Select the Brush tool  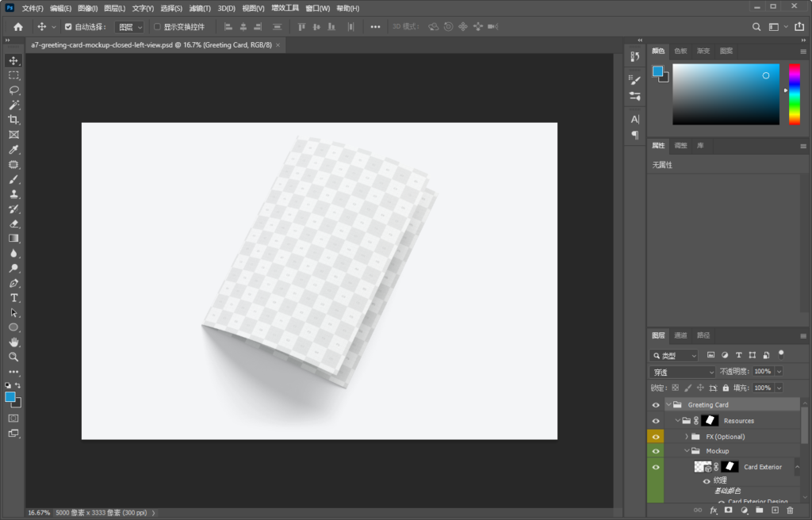[x=13, y=179]
